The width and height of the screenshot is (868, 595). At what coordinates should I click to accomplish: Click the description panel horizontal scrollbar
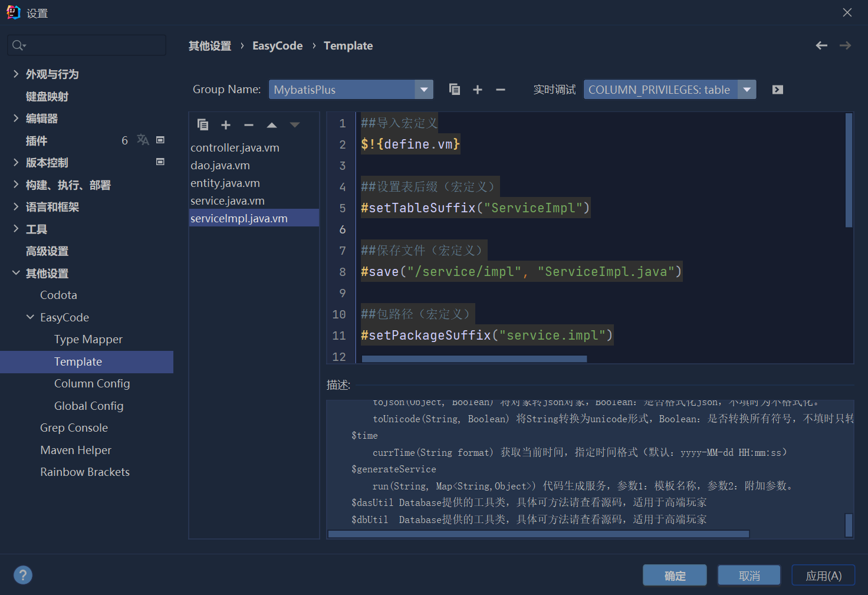[x=538, y=534]
